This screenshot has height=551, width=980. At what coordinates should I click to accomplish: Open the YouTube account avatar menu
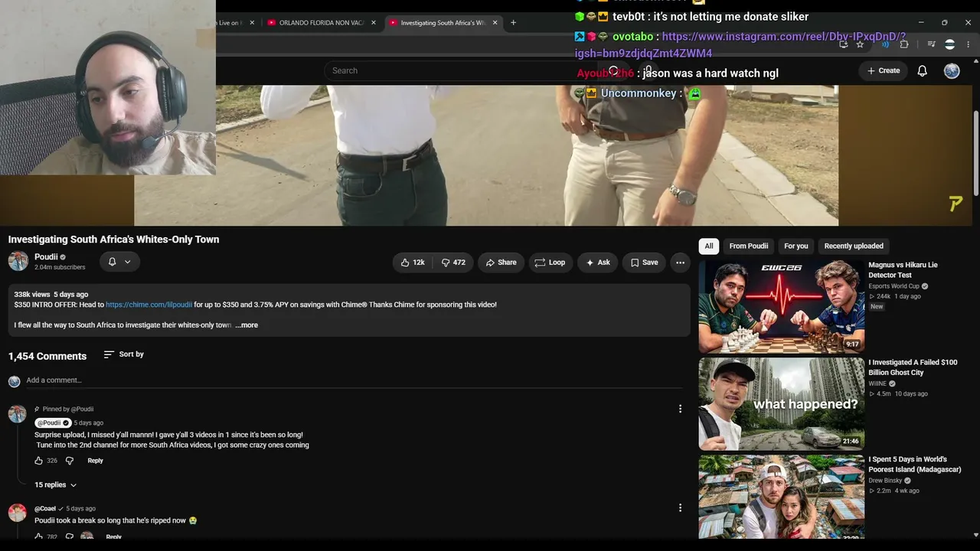click(952, 70)
